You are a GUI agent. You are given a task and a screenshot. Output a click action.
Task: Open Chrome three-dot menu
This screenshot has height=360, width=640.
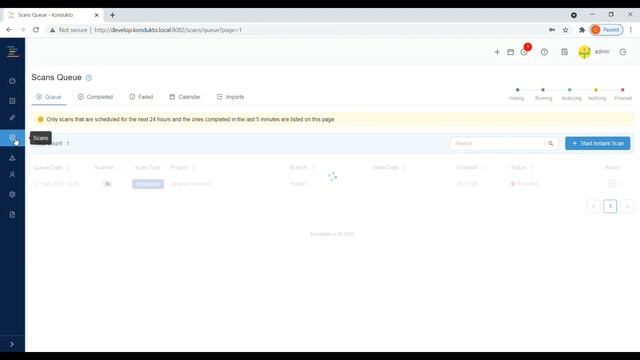(x=631, y=30)
